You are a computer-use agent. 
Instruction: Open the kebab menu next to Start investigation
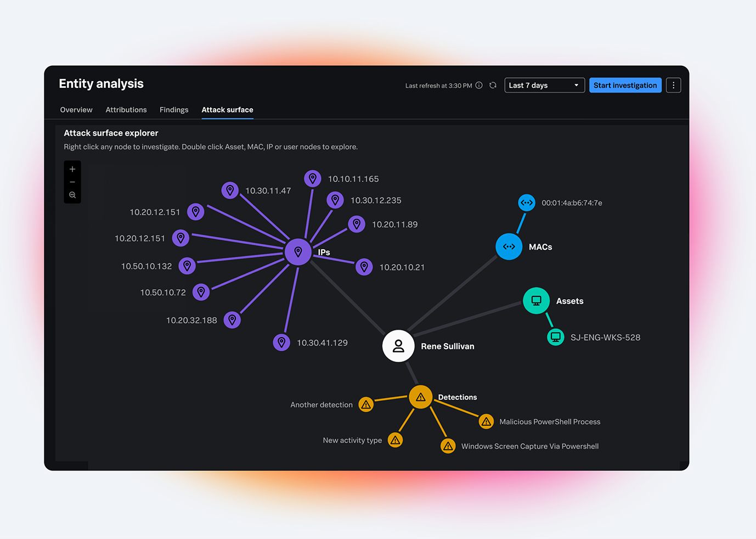coord(673,85)
